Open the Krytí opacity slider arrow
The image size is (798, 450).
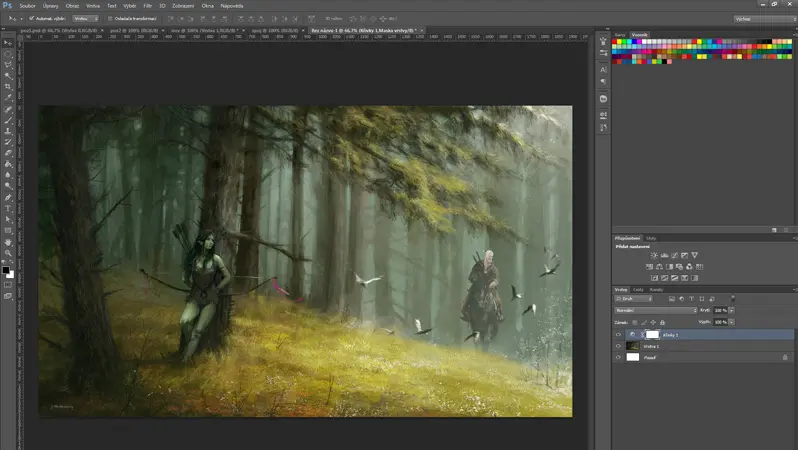(731, 310)
